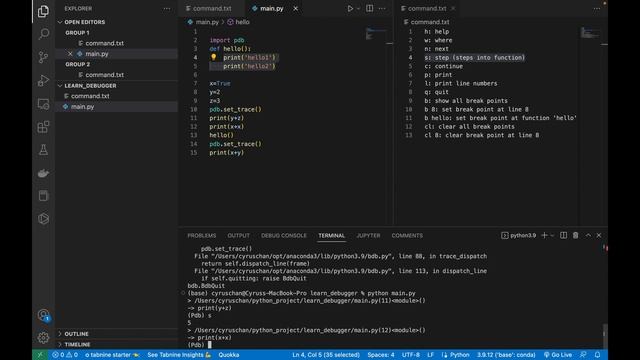Kill terminal with trash icon
This screenshot has width=640, height=360.
[576, 235]
